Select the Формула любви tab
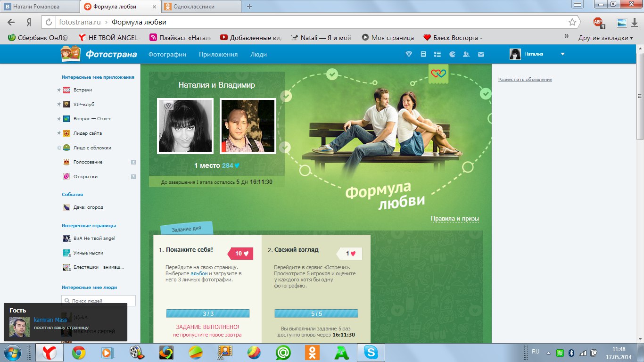 point(120,7)
